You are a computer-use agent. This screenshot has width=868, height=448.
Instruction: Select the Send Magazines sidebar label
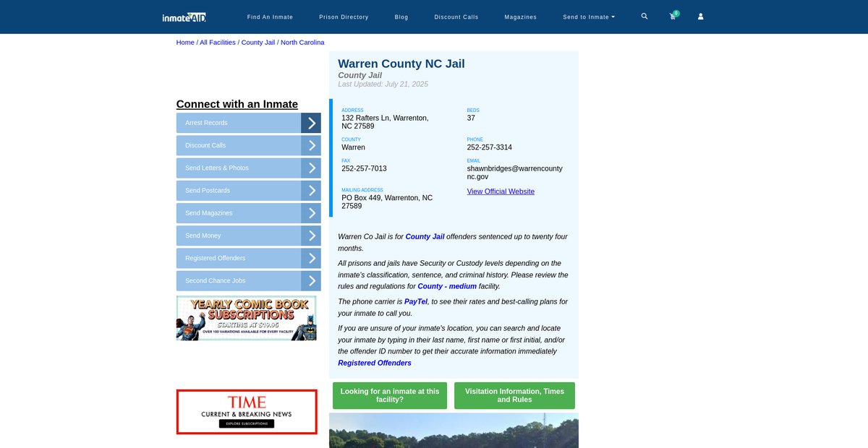pyautogui.click(x=209, y=213)
